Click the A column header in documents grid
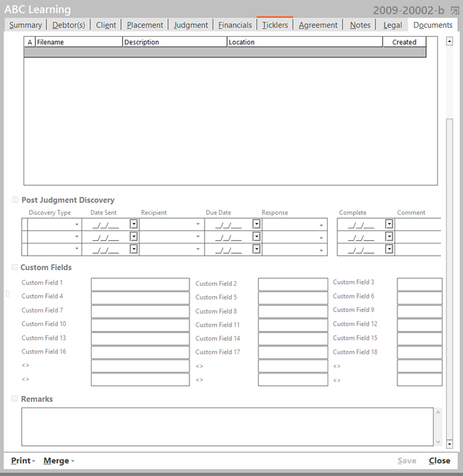The height and width of the screenshot is (476, 463). [x=30, y=42]
